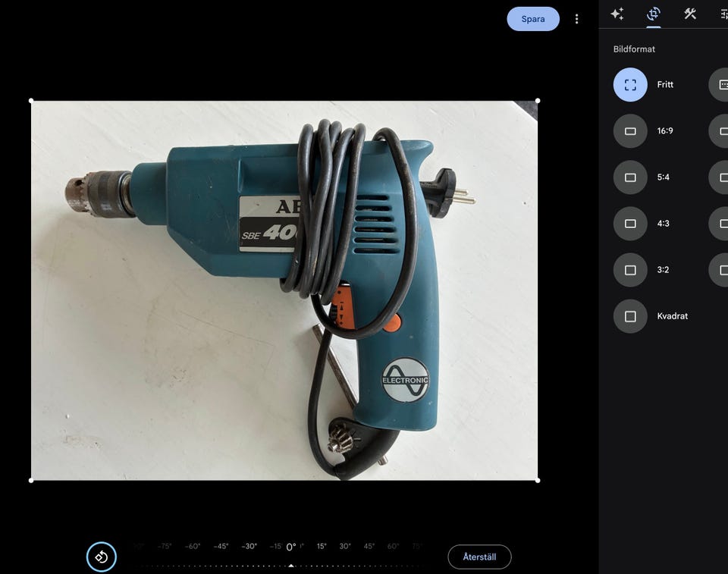The height and width of the screenshot is (574, 728).
Task: Click the drill photo in crop area
Action: (x=284, y=290)
